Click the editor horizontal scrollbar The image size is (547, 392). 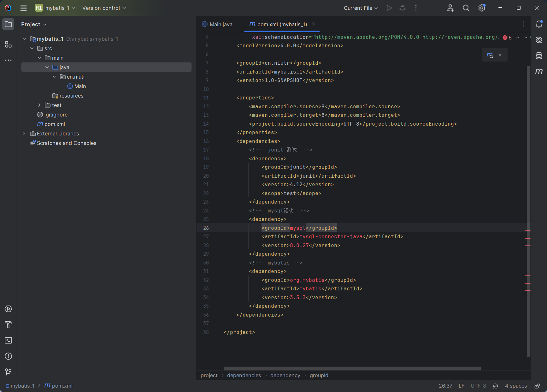tap(352, 368)
